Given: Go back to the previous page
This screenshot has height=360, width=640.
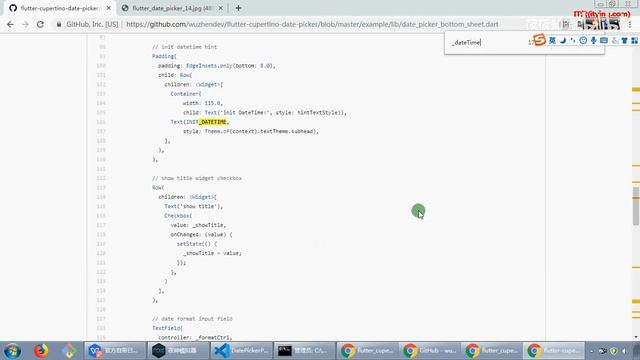Looking at the screenshot, I should tap(10, 24).
